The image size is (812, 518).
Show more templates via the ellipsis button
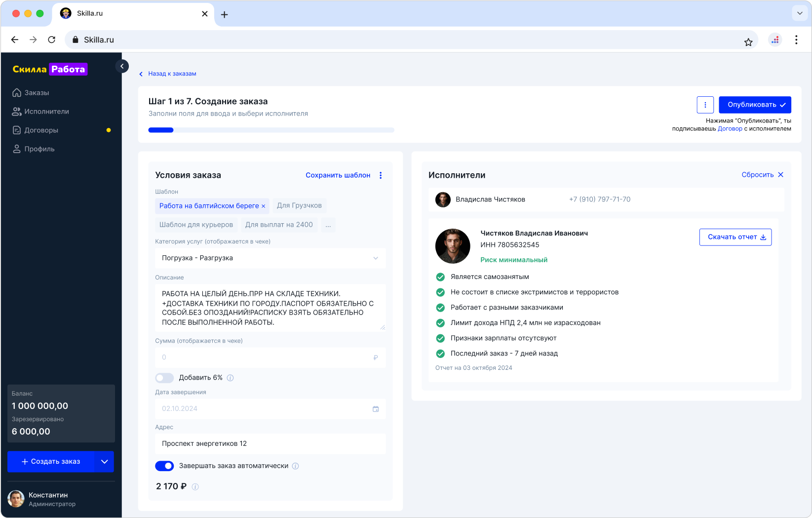point(328,225)
